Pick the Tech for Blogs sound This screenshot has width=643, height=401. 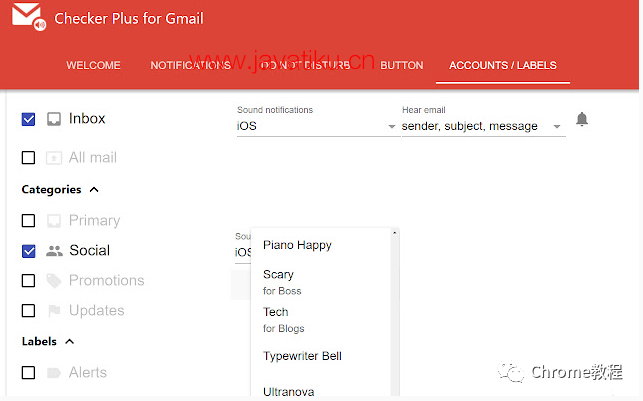point(321,320)
